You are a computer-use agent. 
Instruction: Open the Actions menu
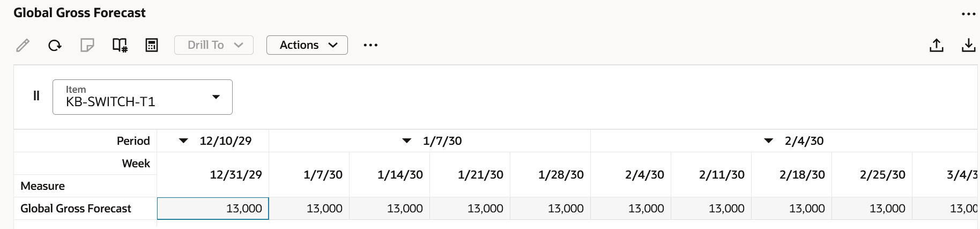click(x=307, y=45)
